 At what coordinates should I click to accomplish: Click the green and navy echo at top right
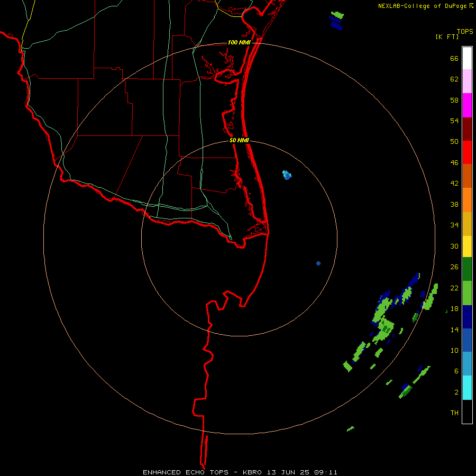[336, 21]
